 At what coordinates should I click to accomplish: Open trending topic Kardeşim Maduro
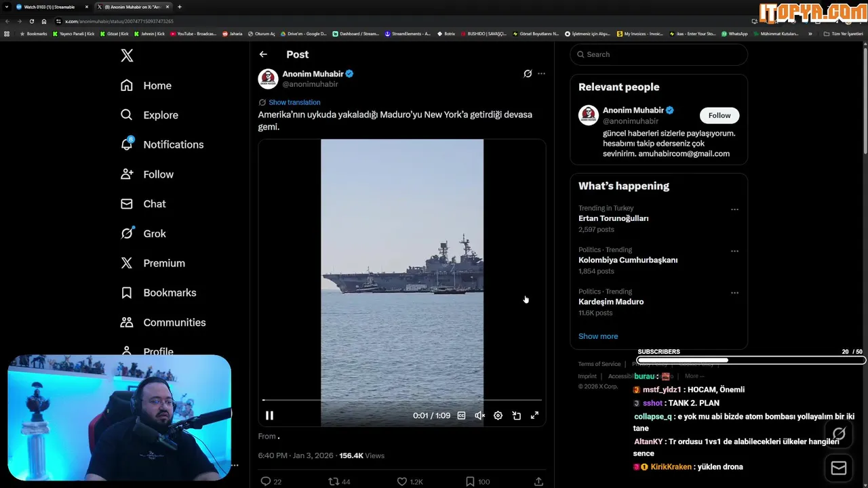(x=611, y=302)
